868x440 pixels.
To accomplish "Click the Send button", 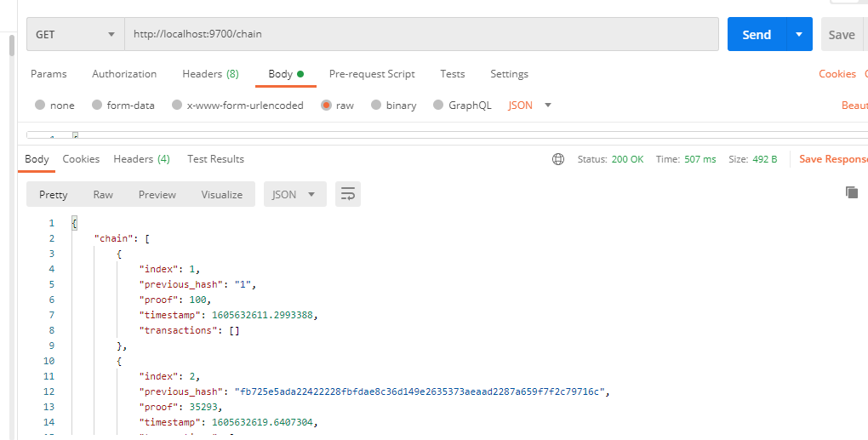I will coord(757,34).
